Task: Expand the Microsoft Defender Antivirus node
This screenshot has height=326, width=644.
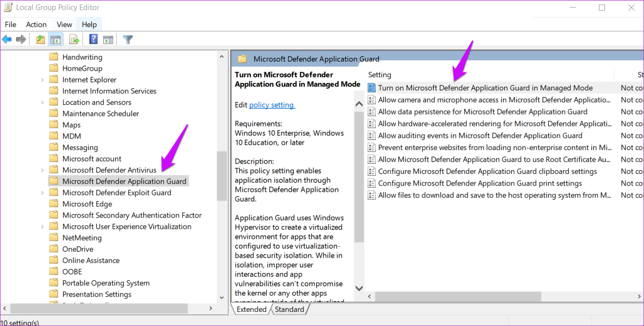Action: coord(42,170)
